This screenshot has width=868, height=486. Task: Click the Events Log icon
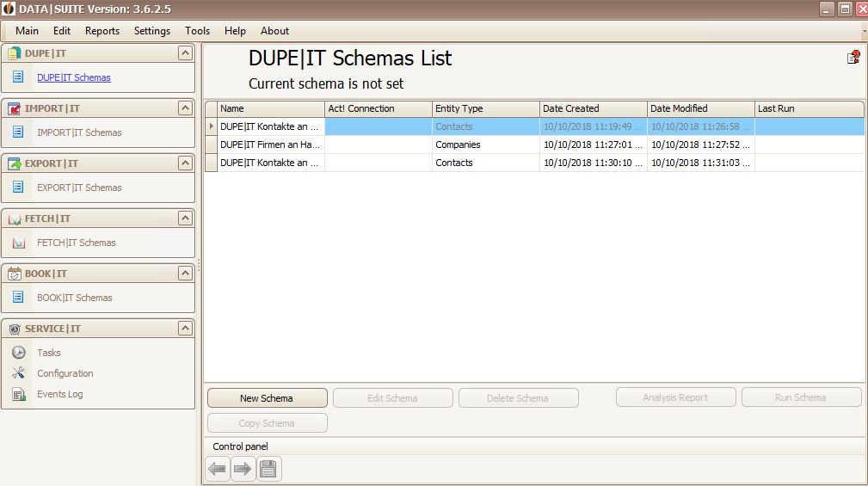pyautogui.click(x=19, y=394)
